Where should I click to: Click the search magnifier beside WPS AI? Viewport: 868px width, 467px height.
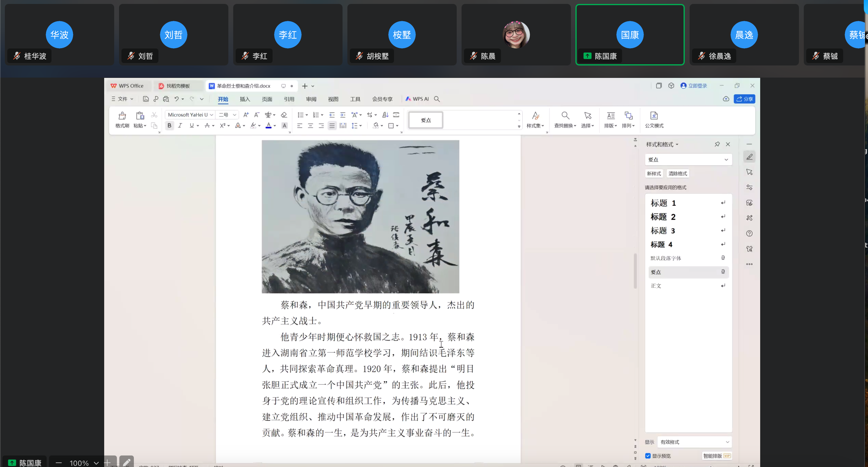pos(437,99)
